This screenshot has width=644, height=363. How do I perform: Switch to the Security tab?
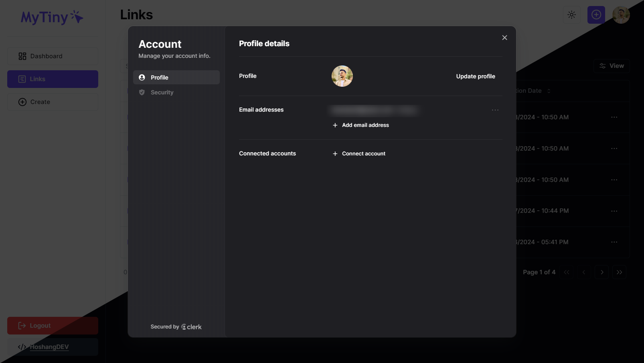pyautogui.click(x=162, y=92)
